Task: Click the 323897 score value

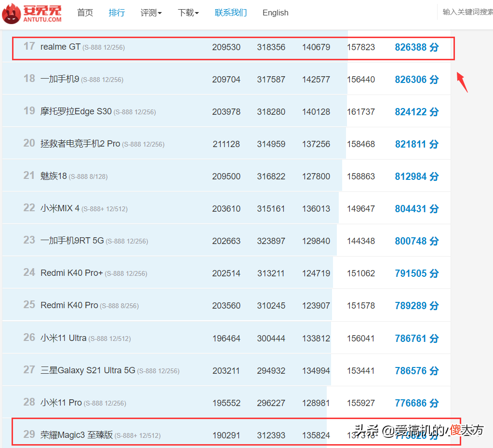Action: 271,241
